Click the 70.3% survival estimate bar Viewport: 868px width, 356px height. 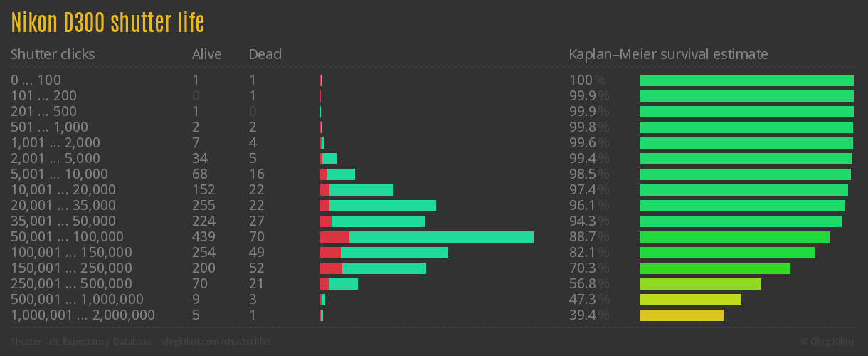[715, 268]
